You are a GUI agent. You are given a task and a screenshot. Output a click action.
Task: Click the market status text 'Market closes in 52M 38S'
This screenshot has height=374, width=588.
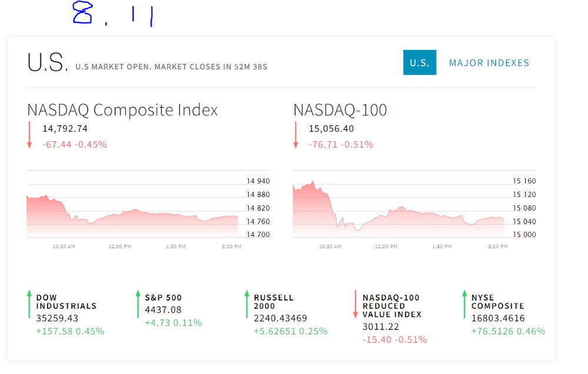211,67
